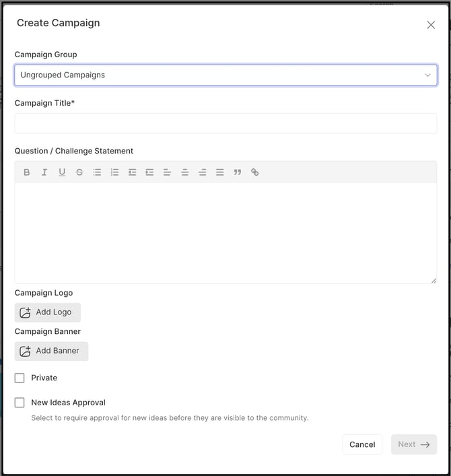Insert a blockquote
The width and height of the screenshot is (451, 476).
coord(237,172)
